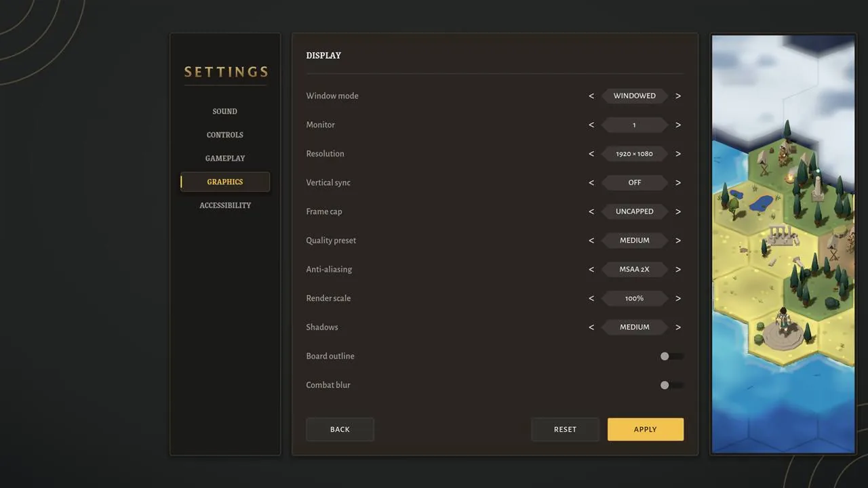
Task: Click right arrow for Shadows
Action: tap(678, 327)
